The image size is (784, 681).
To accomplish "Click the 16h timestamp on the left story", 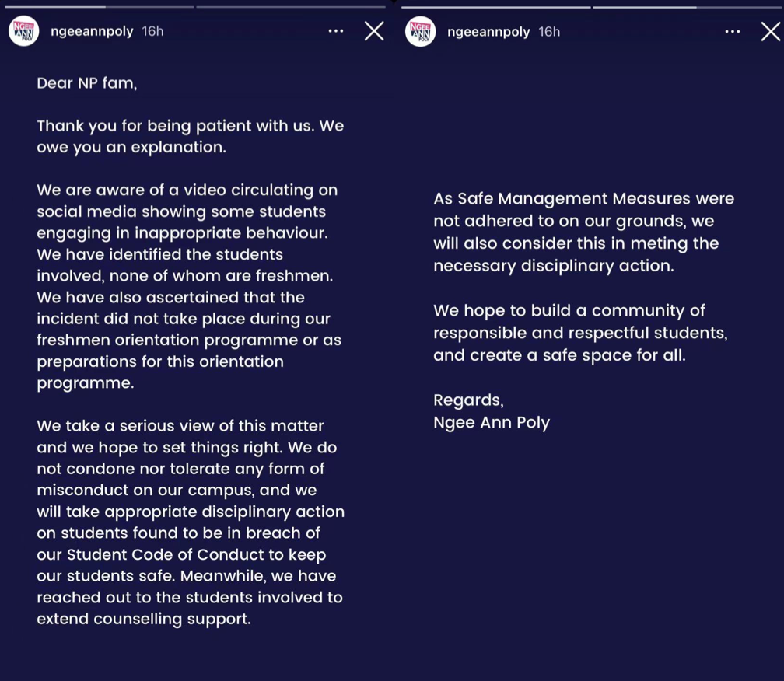I will [x=152, y=31].
